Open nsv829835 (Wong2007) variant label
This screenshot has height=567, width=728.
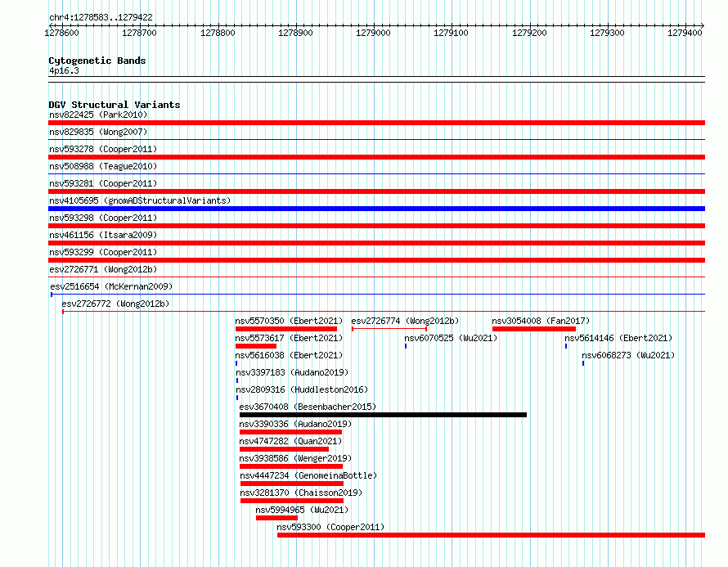coord(98,132)
